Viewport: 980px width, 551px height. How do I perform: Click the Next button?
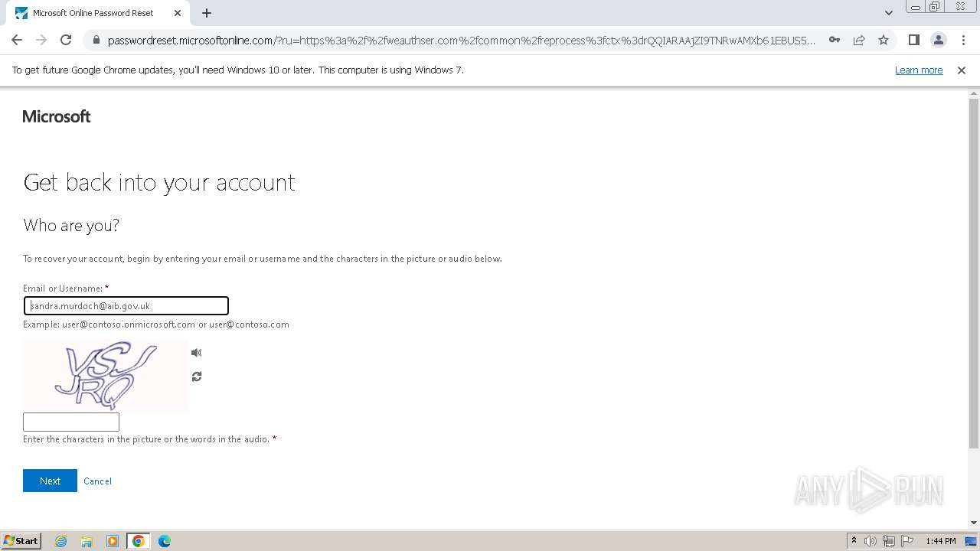tap(50, 481)
